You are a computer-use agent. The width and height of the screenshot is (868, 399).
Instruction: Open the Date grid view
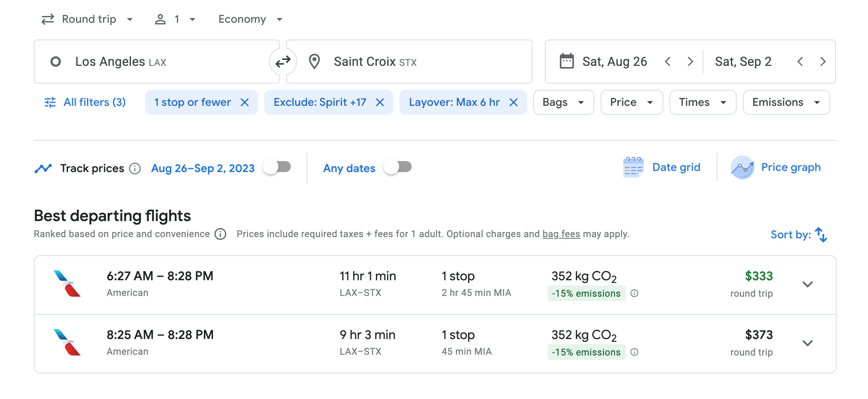pos(662,167)
